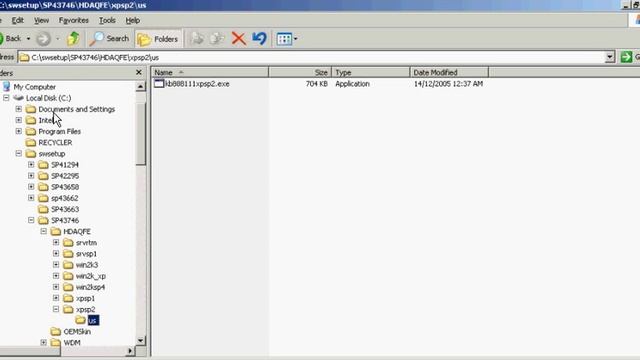The width and height of the screenshot is (640, 360).
Task: Select the Documents and Settings folder
Action: (77, 109)
